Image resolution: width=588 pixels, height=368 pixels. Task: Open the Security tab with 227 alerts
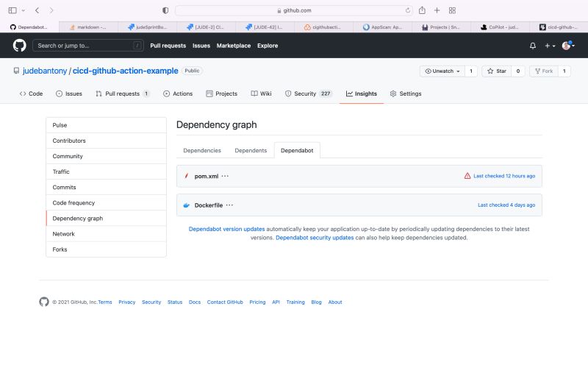tap(309, 93)
